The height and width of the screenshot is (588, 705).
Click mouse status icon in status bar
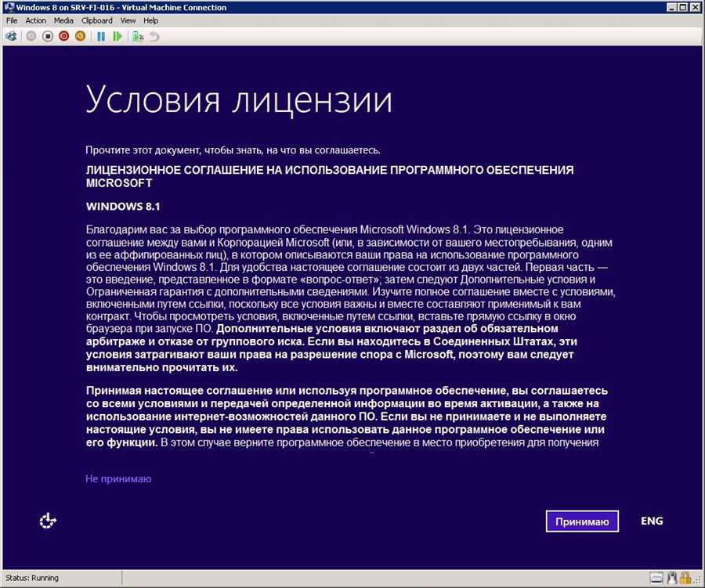click(672, 578)
